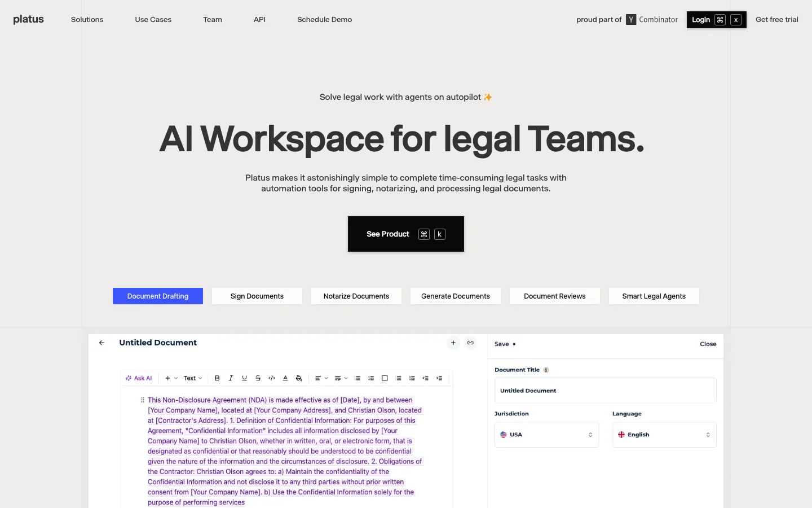
Task: Navigate to the API page
Action: (259, 20)
